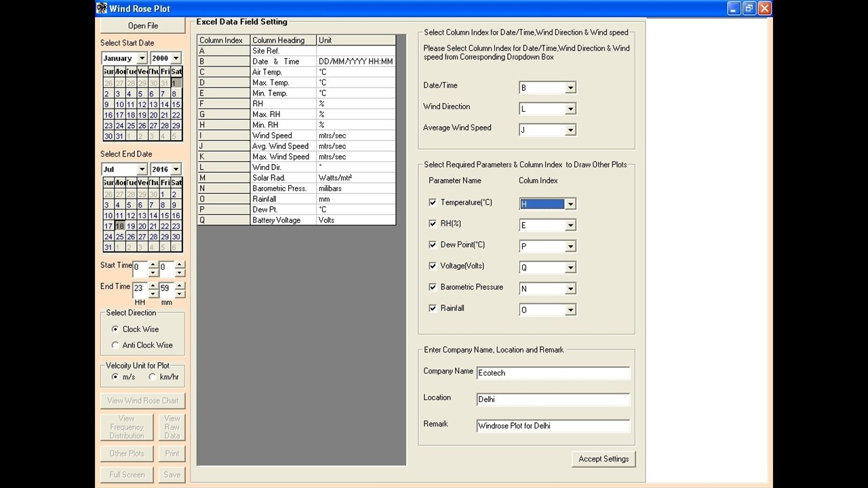868x488 pixels.
Task: Decrease the End Time minute stepper
Action: pos(180,293)
